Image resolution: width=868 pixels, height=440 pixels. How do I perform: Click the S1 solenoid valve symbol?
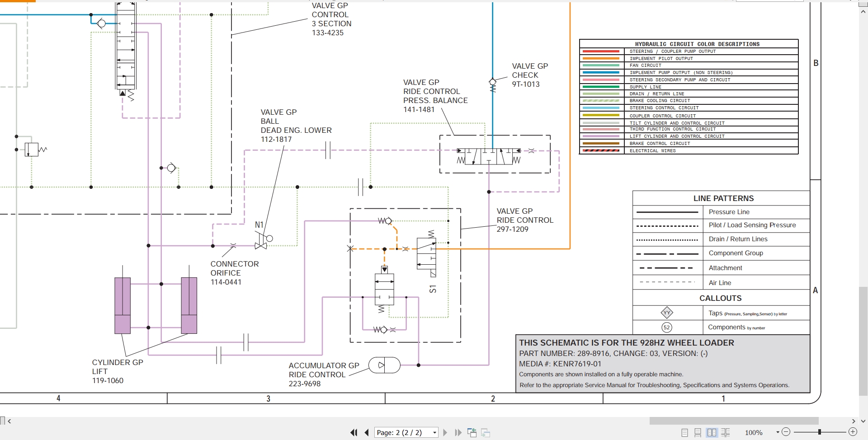pos(427,253)
